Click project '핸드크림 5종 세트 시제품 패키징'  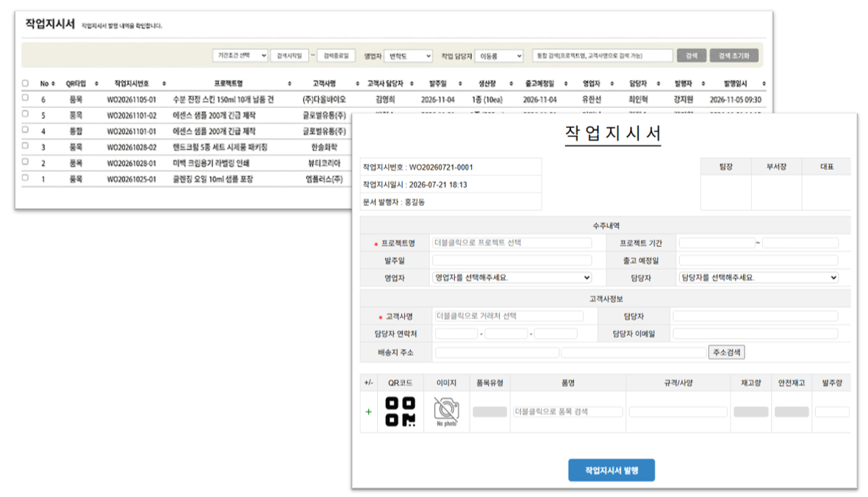pyautogui.click(x=220, y=147)
